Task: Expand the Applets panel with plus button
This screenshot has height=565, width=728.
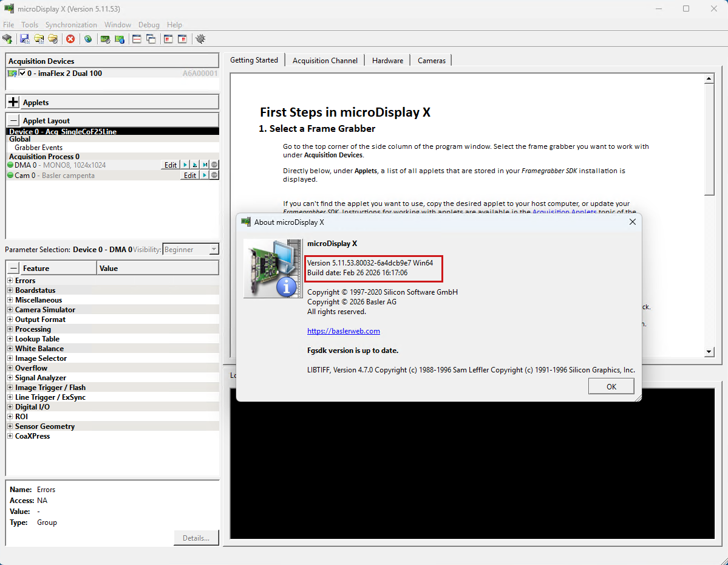Action: coord(14,102)
